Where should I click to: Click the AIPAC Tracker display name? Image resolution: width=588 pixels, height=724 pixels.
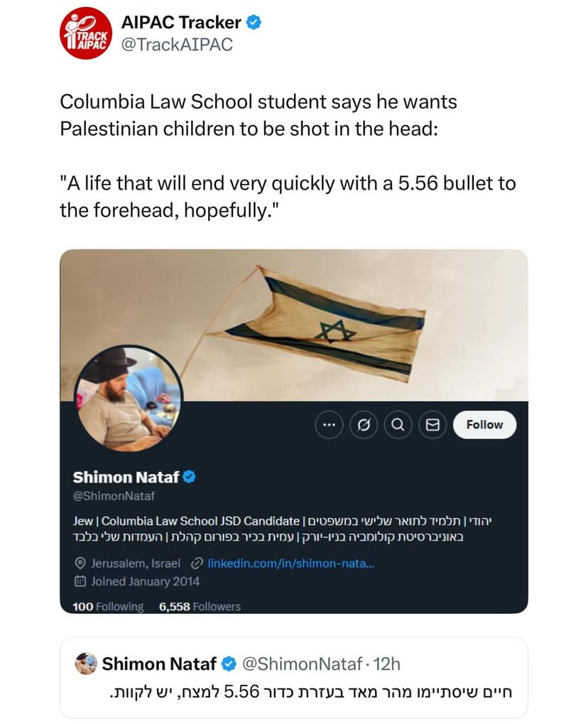181,23
